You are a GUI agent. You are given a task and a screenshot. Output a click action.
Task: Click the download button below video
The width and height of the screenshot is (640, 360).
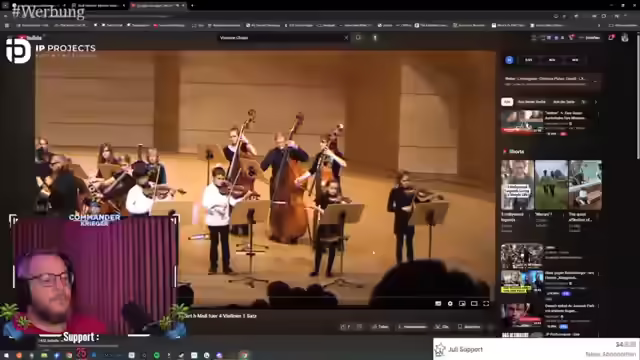click(x=412, y=327)
